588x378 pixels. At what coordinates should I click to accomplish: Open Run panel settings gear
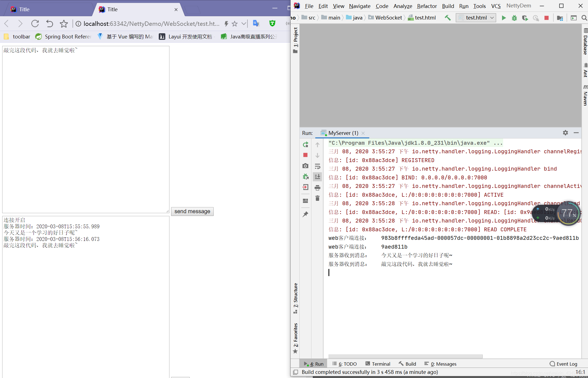coord(565,133)
